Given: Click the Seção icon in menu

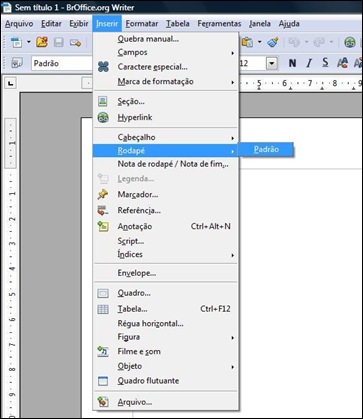Looking at the screenshot, I should click(x=103, y=102).
